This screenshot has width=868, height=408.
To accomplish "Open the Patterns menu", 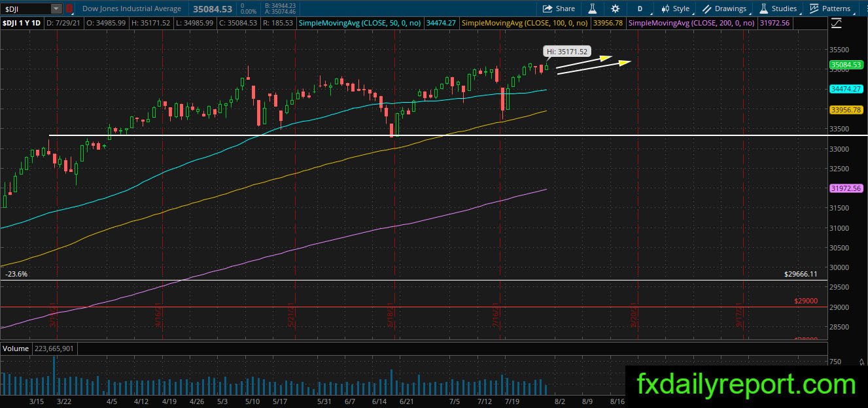I will click(830, 8).
